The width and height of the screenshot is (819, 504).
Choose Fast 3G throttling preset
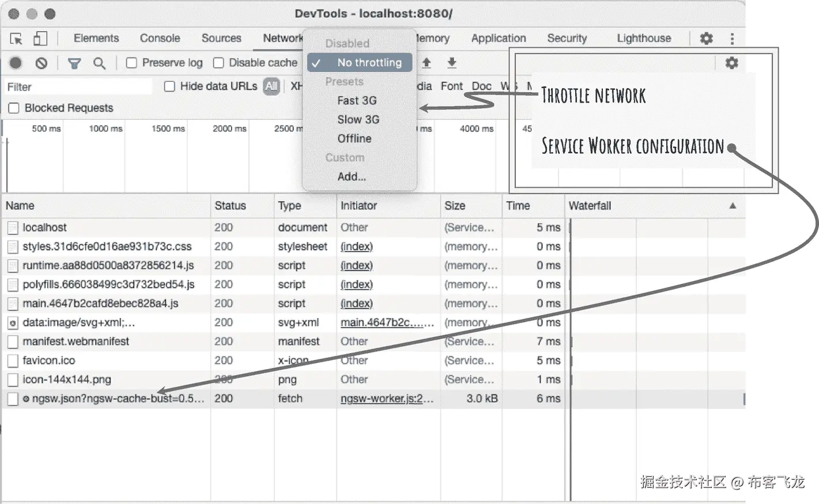[x=357, y=100]
